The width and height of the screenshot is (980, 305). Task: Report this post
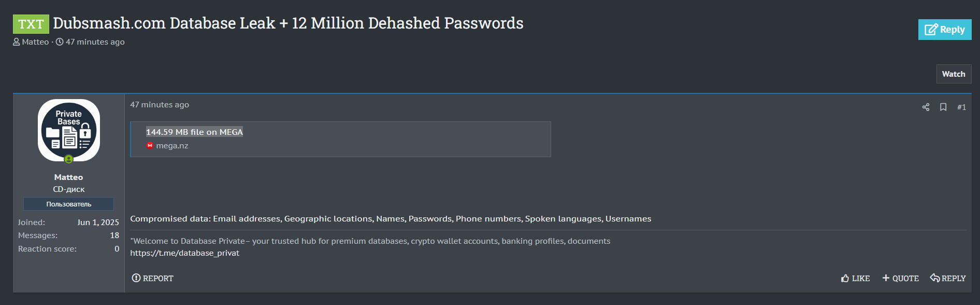point(153,279)
